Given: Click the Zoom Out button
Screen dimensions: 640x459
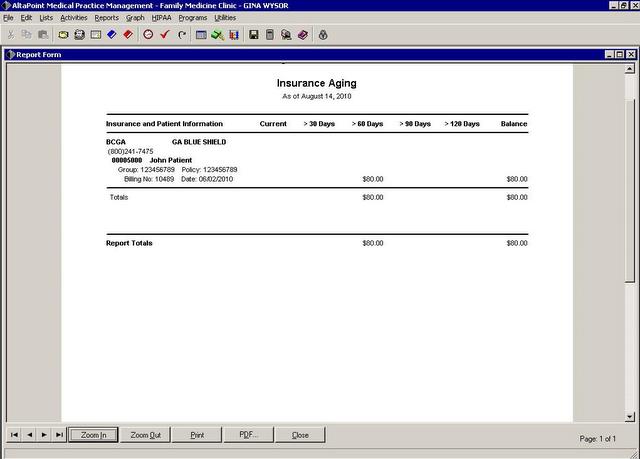Looking at the screenshot, I should (146, 435).
